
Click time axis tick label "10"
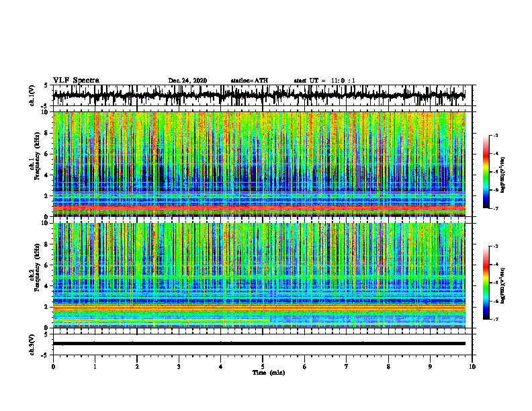click(472, 367)
